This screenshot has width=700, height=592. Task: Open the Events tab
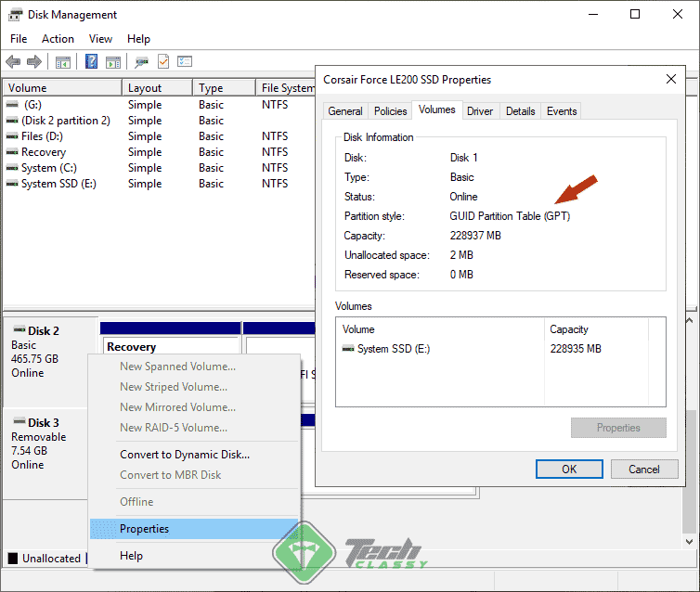(562, 111)
